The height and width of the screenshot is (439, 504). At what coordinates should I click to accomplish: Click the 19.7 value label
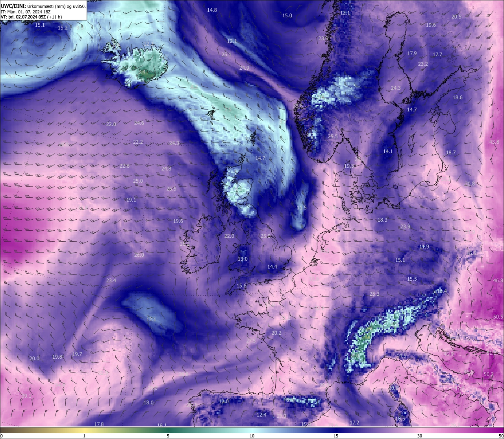[77, 354]
